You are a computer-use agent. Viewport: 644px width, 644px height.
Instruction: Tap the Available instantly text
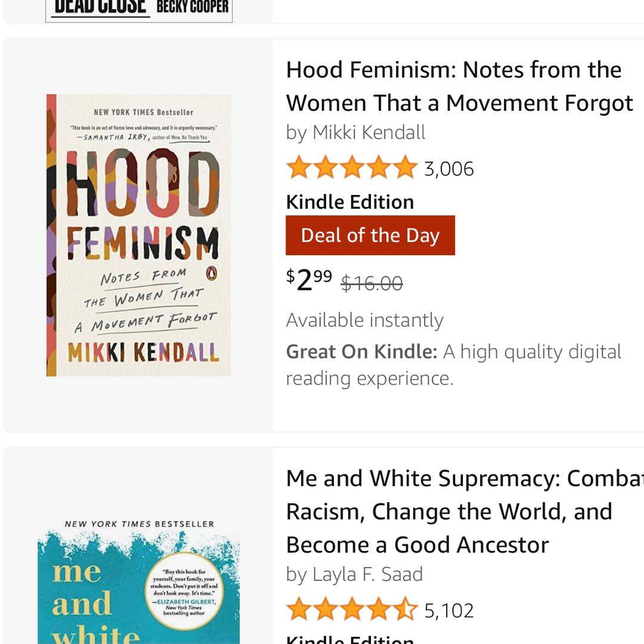coord(364,320)
